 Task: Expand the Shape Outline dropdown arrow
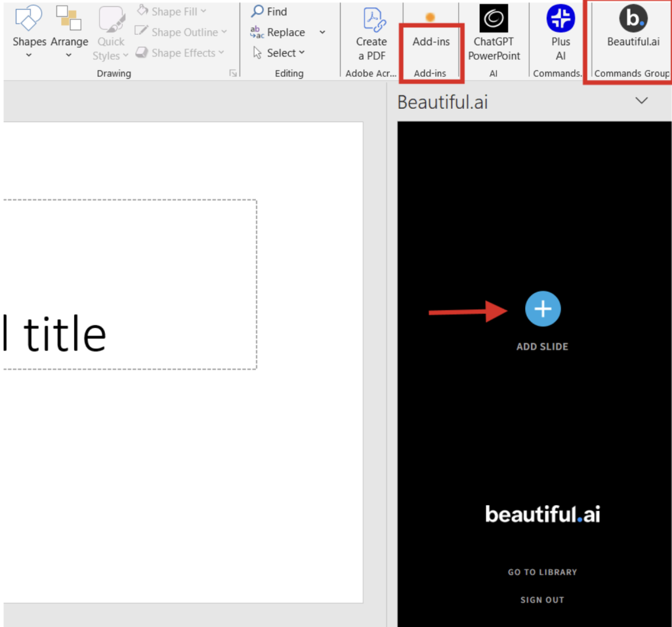[224, 31]
